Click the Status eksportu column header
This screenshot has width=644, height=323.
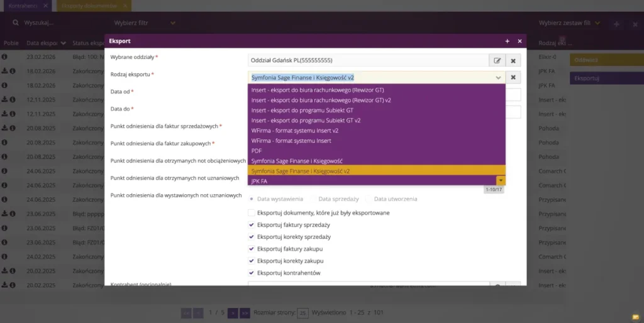coord(88,43)
